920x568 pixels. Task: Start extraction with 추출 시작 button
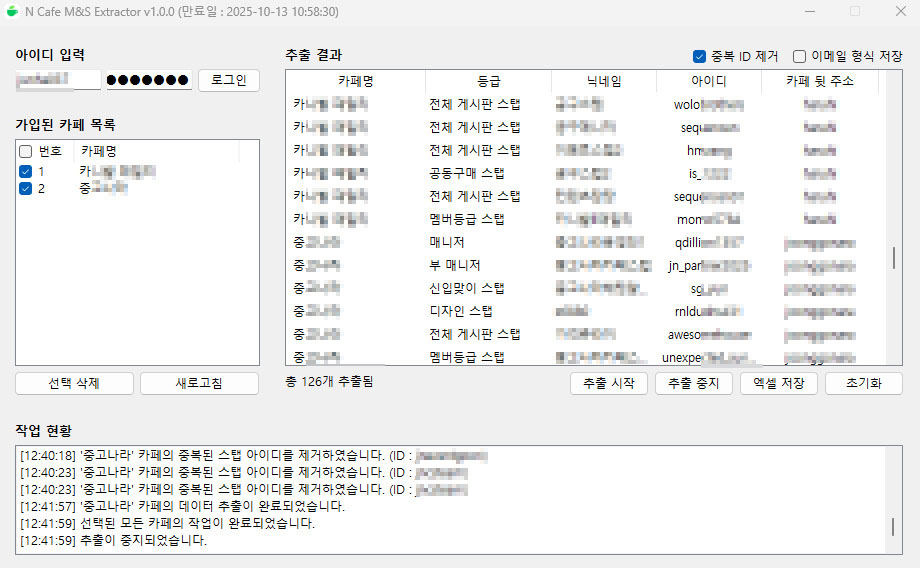(609, 383)
